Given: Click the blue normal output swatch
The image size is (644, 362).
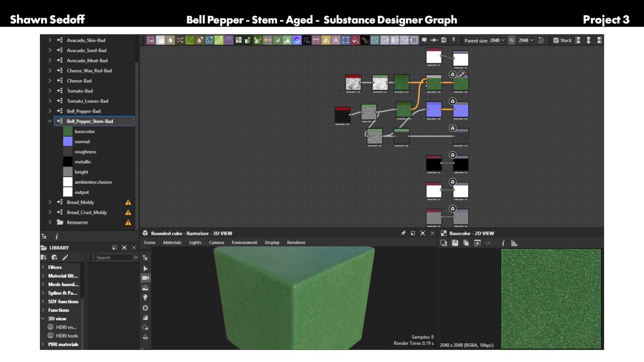Looking at the screenshot, I should click(68, 141).
